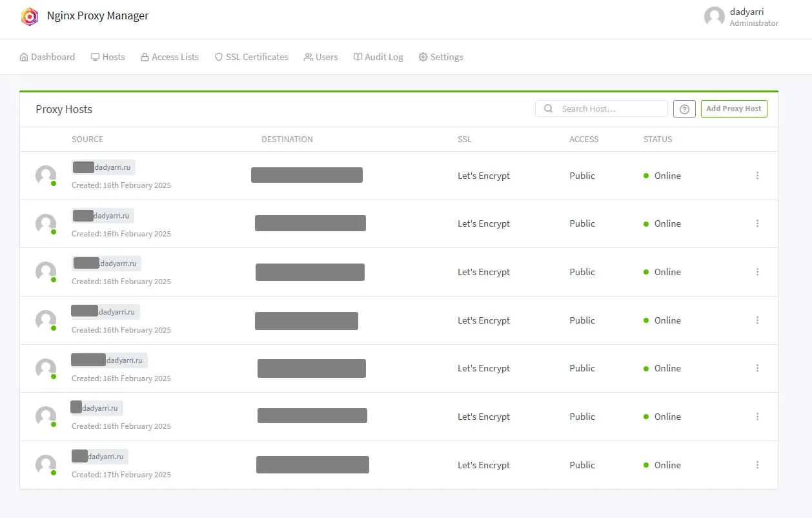Click the last proxy host avatar thumbnail

click(46, 464)
